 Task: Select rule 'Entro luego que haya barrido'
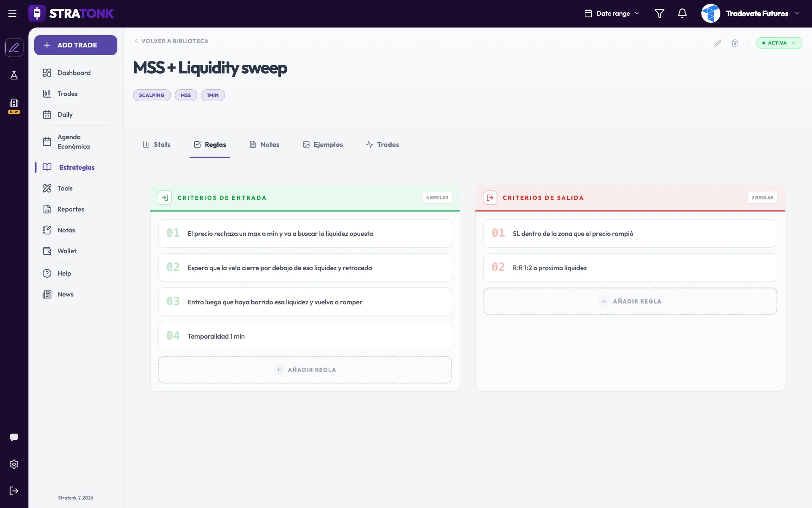pyautogui.click(x=305, y=302)
